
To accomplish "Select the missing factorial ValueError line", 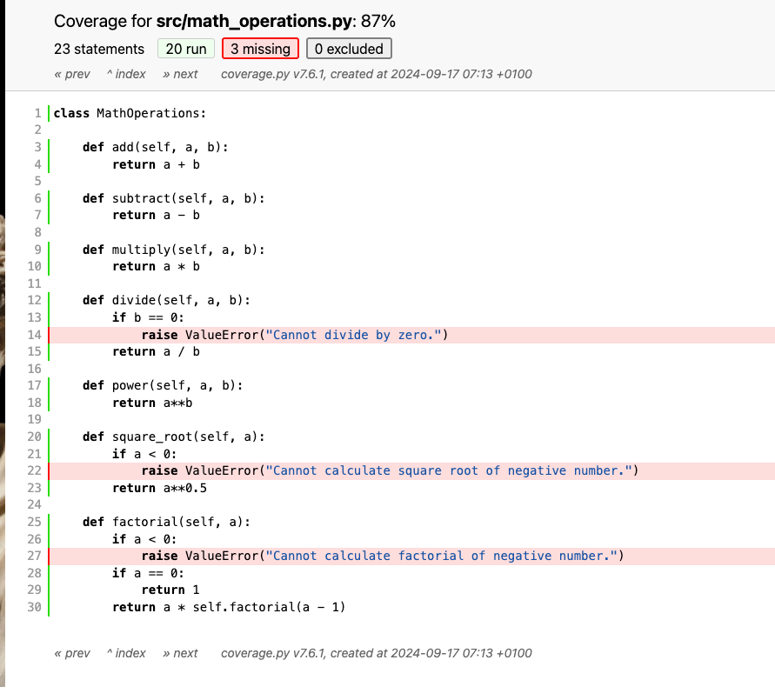I will pos(383,556).
